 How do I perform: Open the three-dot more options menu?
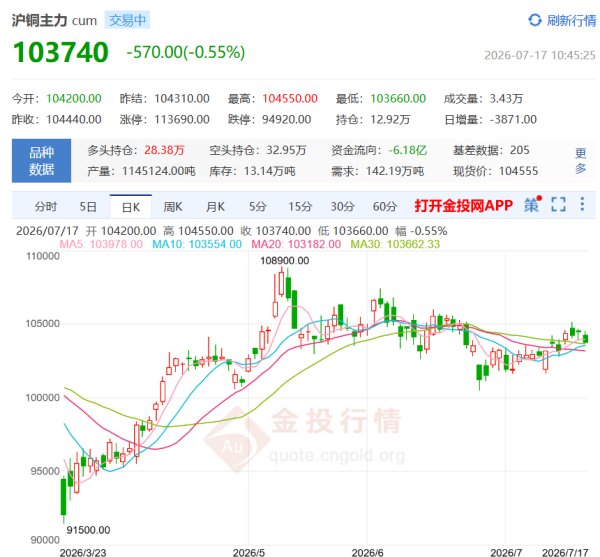pos(582,204)
